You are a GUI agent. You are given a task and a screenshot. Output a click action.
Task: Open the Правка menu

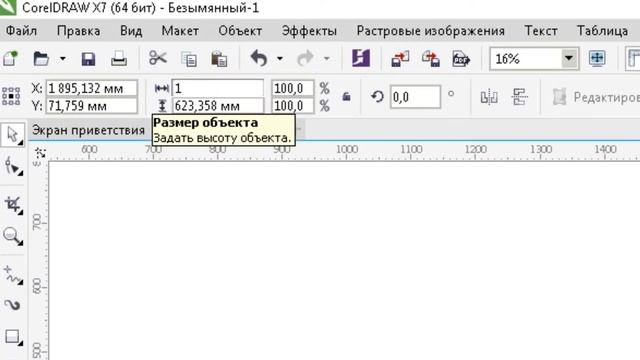pos(78,31)
